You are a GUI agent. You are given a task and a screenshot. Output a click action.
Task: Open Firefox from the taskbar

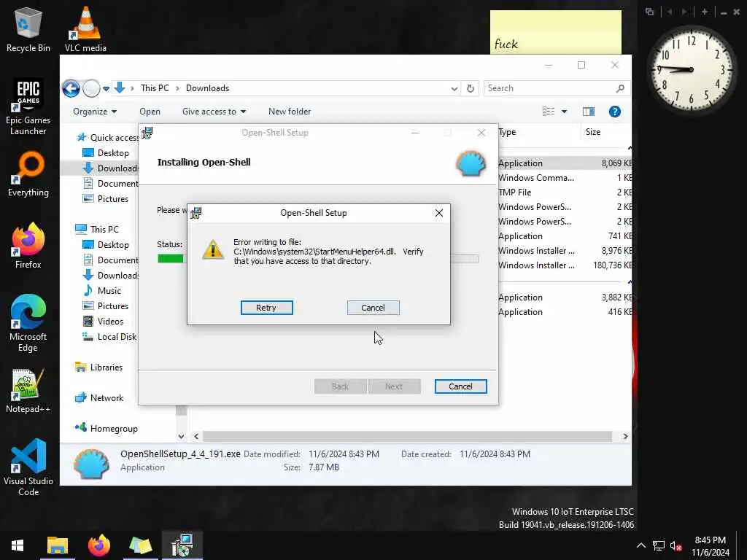point(99,545)
